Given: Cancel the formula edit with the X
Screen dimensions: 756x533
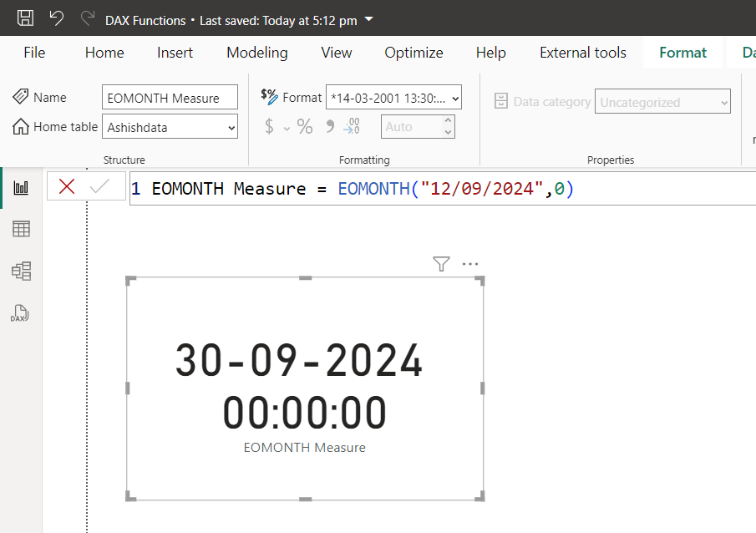Looking at the screenshot, I should tap(67, 188).
